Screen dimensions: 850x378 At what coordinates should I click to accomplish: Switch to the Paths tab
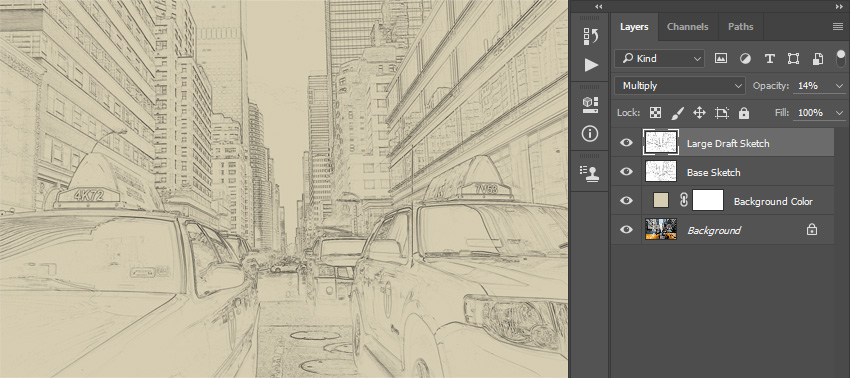tap(740, 27)
